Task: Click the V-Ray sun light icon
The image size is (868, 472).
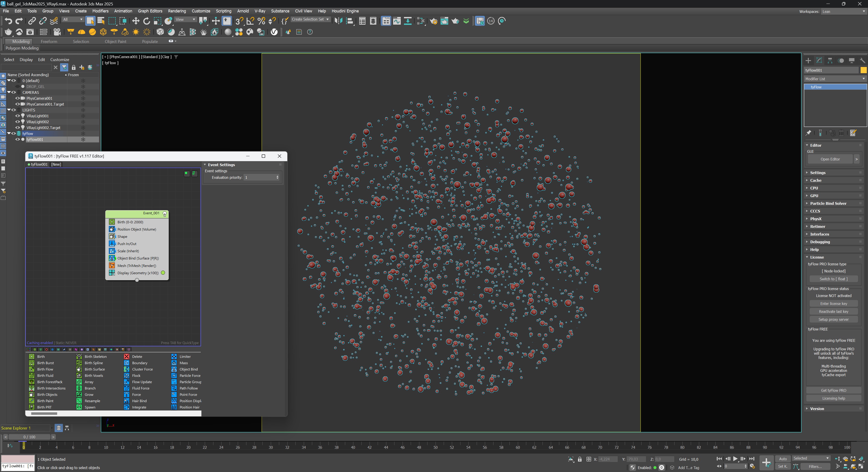Action: point(136,32)
